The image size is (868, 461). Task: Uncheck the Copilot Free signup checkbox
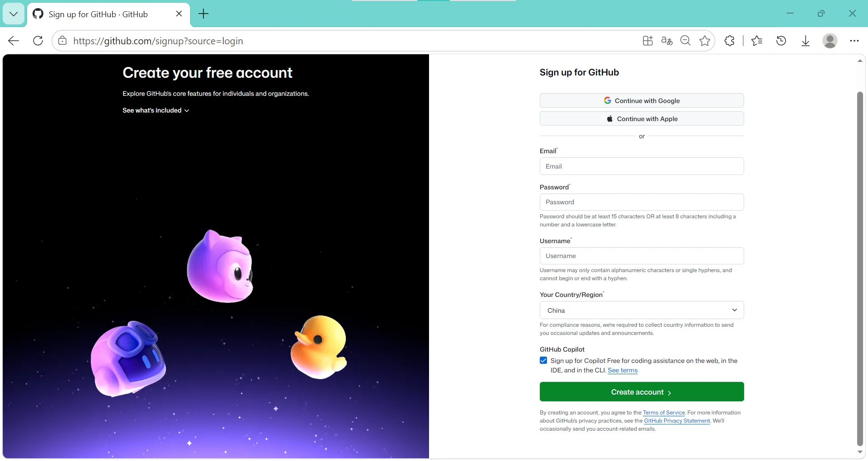(543, 360)
